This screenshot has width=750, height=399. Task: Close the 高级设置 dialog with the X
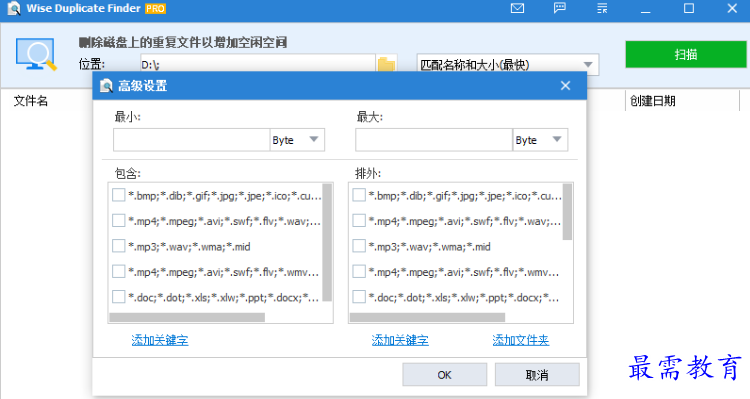click(x=565, y=86)
